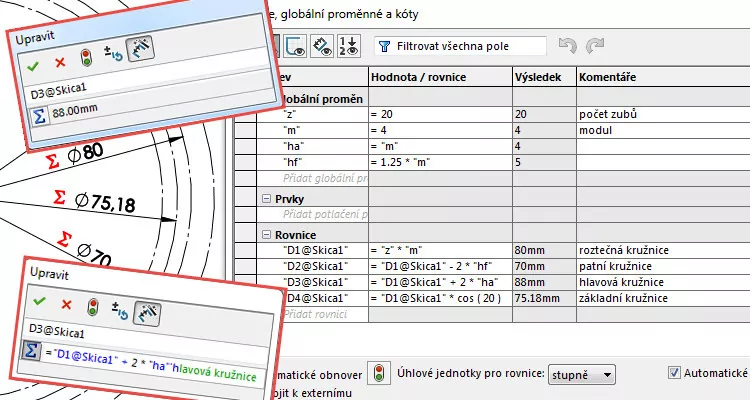Select global variable "ha" name cell
The height and width of the screenshot is (400, 750).
(312, 146)
